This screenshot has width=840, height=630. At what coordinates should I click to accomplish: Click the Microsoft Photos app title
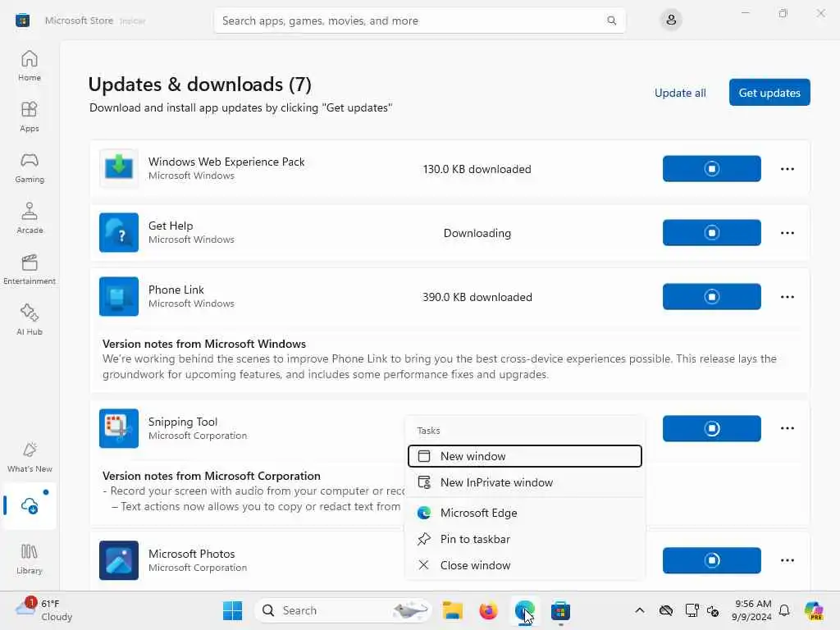click(x=191, y=554)
